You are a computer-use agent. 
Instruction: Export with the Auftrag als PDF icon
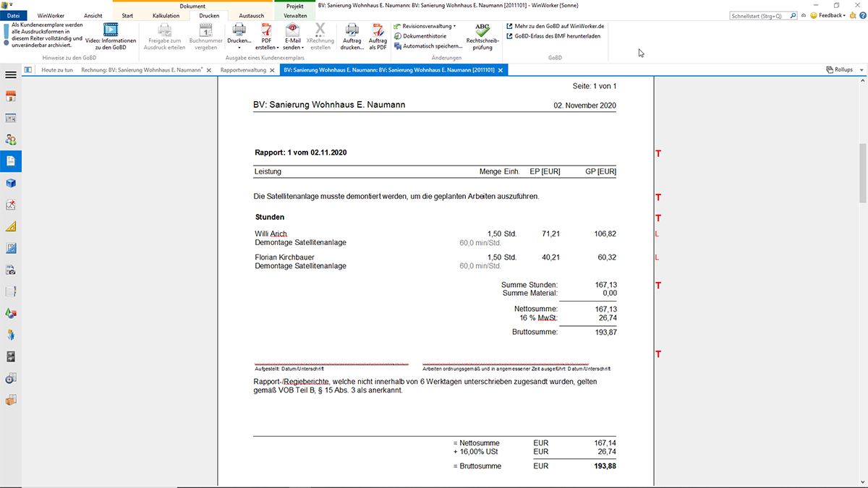pyautogui.click(x=378, y=37)
